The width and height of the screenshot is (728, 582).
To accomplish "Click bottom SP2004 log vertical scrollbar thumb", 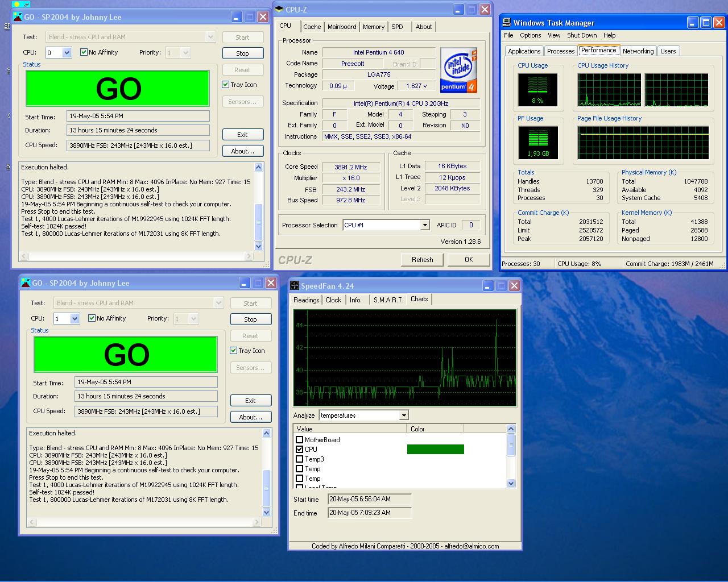I will (x=267, y=488).
